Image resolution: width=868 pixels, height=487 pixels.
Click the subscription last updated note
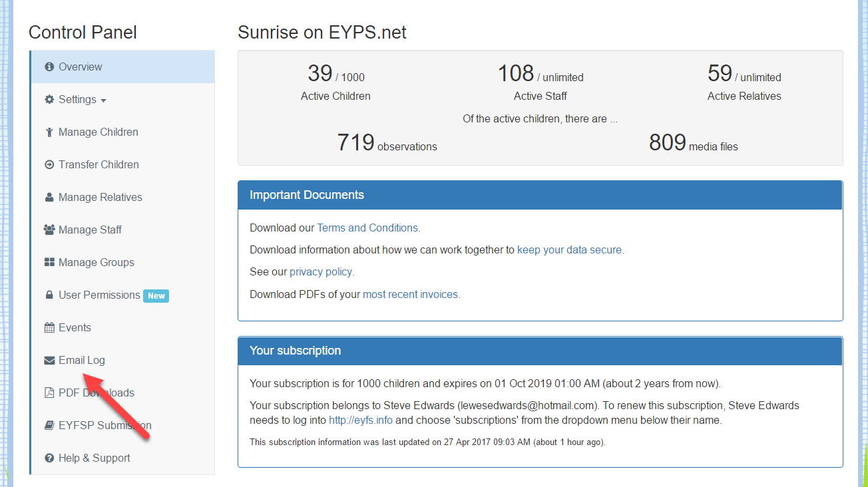coord(427,442)
